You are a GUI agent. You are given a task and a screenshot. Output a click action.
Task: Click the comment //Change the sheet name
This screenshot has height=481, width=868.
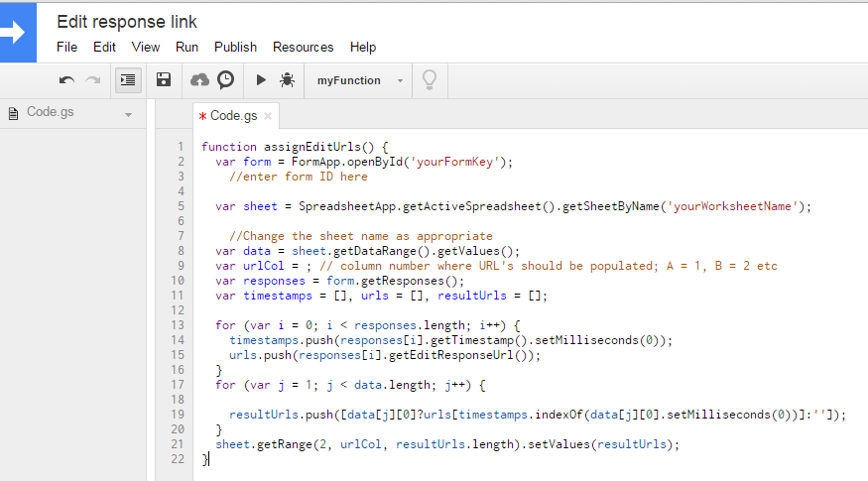tap(361, 236)
